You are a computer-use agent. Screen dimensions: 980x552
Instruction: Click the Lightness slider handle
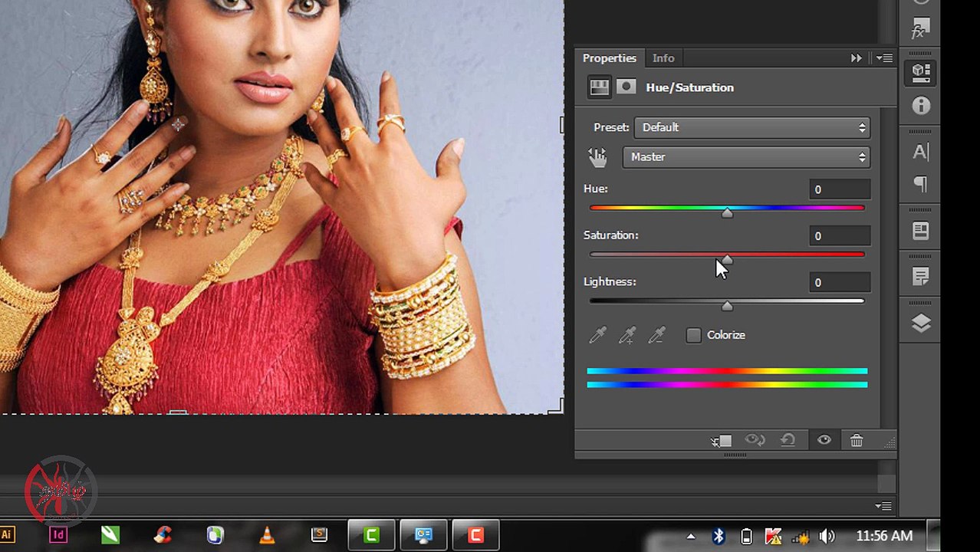(727, 306)
